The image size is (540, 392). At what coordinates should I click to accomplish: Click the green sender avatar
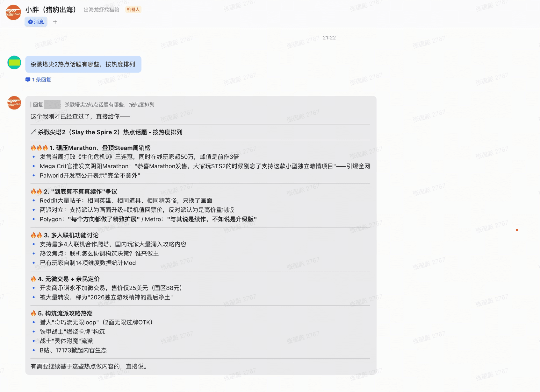click(x=14, y=63)
